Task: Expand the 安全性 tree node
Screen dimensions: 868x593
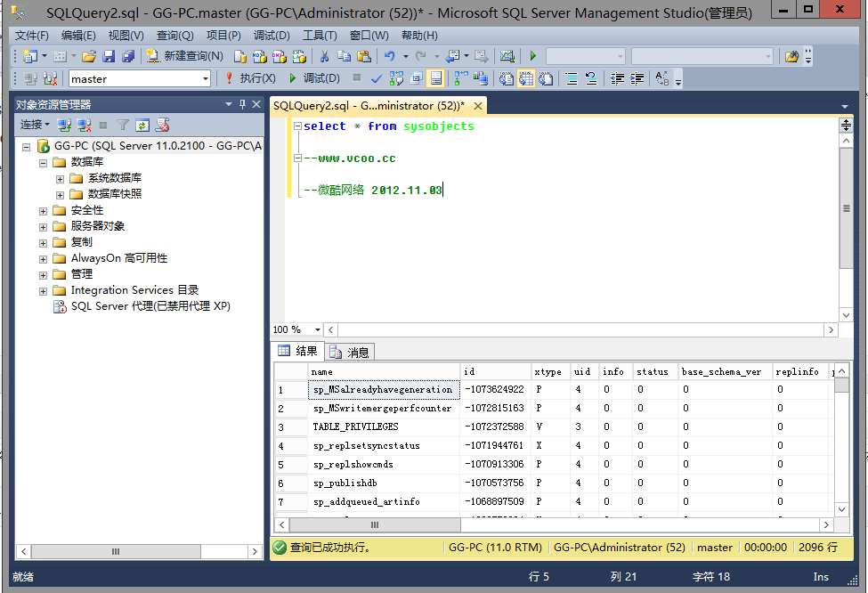Action: click(x=43, y=210)
